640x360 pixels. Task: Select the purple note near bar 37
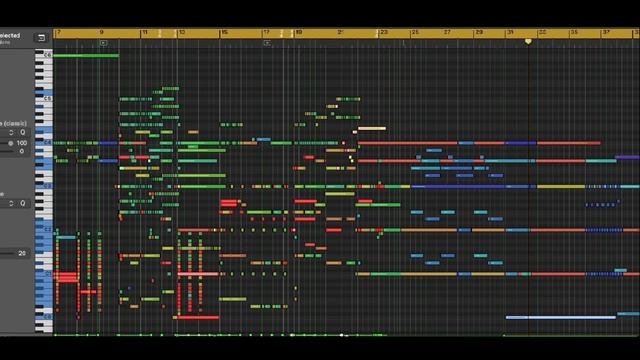[x=627, y=157]
